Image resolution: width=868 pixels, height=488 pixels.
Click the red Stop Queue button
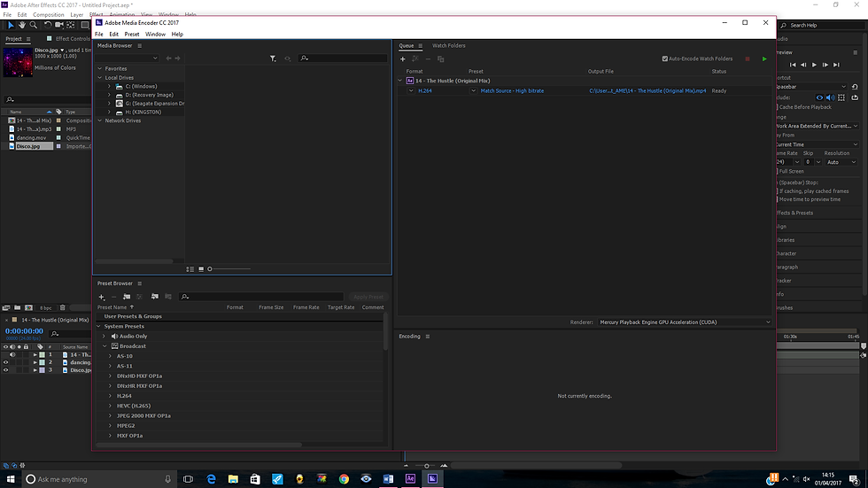748,58
